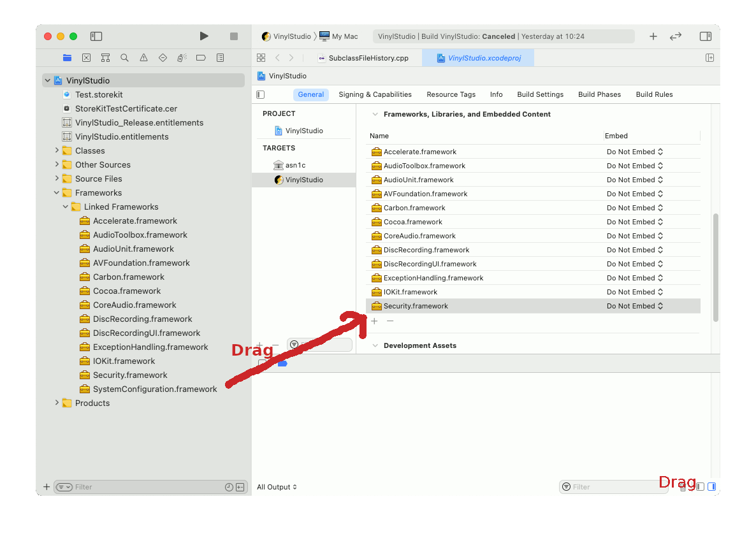Select the asn1c target
Viewport: 756px width, 543px height.
coord(294,166)
